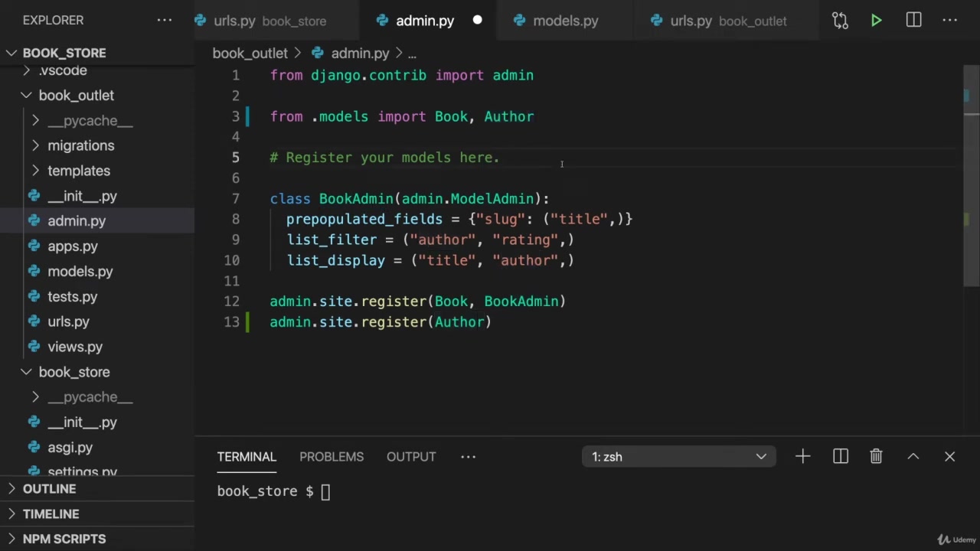Viewport: 980px width, 551px height.
Task: Run the Python file with play icon
Action: point(876,21)
